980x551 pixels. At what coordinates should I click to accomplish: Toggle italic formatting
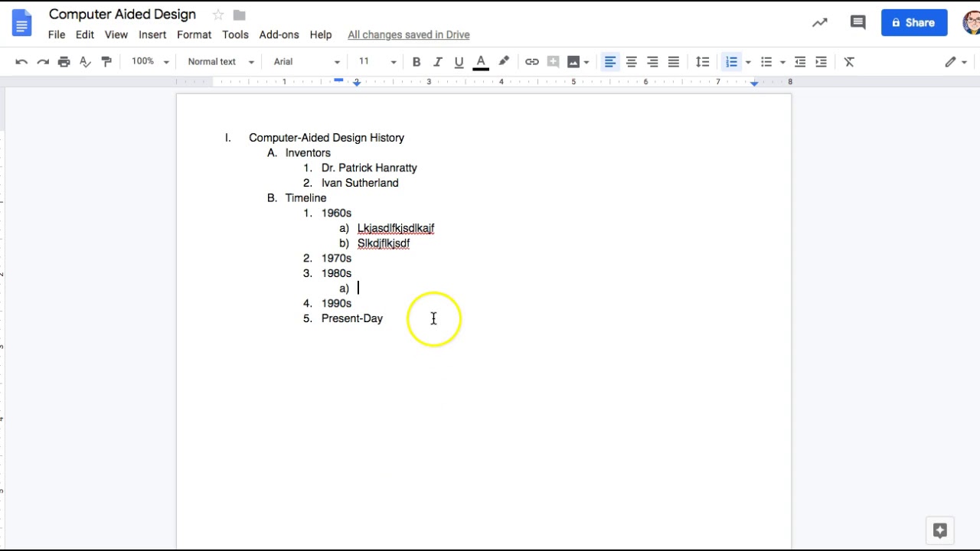(438, 62)
